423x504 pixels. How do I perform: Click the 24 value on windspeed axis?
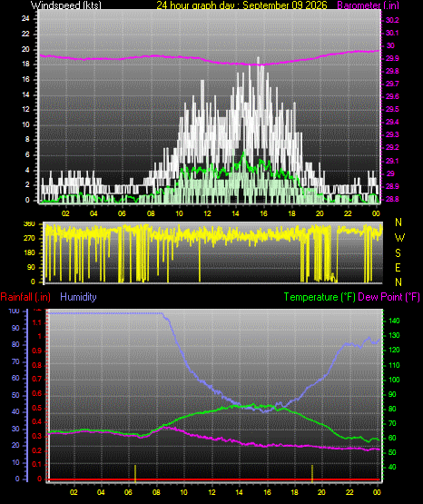25,19
